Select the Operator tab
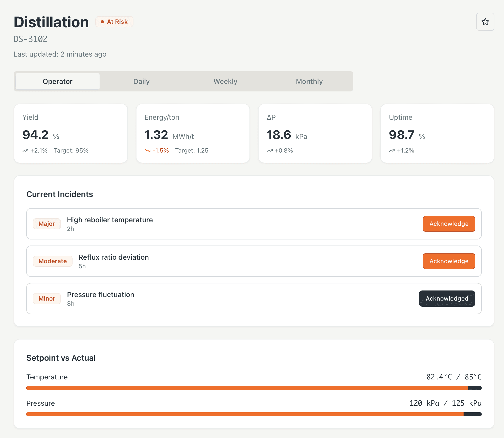 58,81
